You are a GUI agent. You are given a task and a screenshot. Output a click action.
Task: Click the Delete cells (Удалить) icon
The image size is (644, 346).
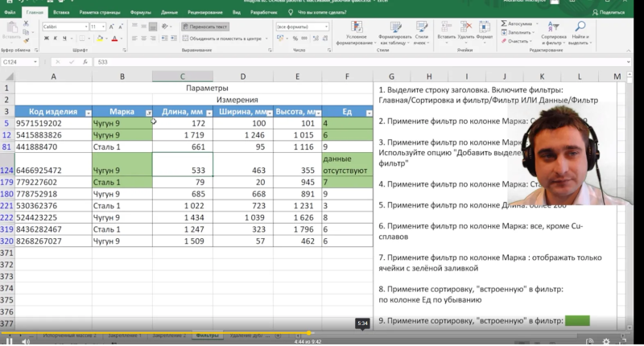tap(466, 31)
